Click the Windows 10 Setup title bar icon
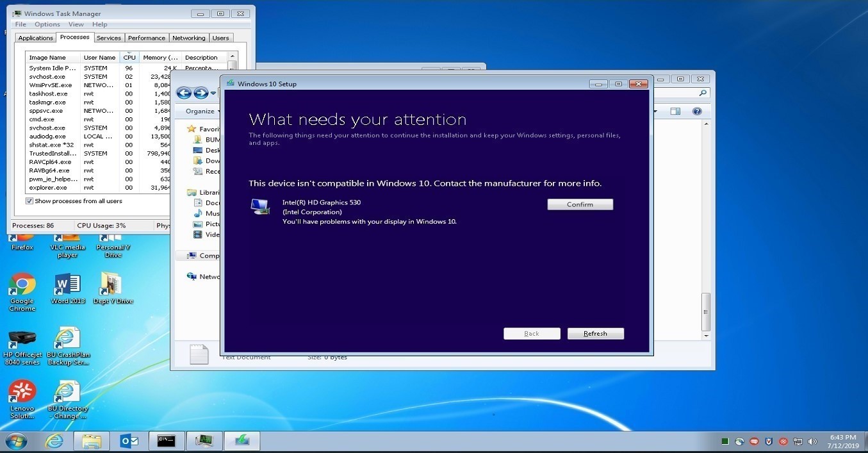The width and height of the screenshot is (868, 453). click(x=231, y=83)
